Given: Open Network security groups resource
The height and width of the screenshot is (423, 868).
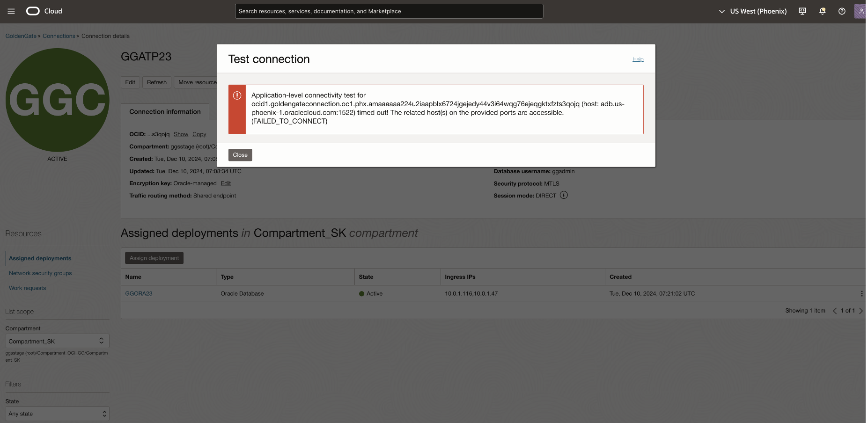Looking at the screenshot, I should pos(40,273).
